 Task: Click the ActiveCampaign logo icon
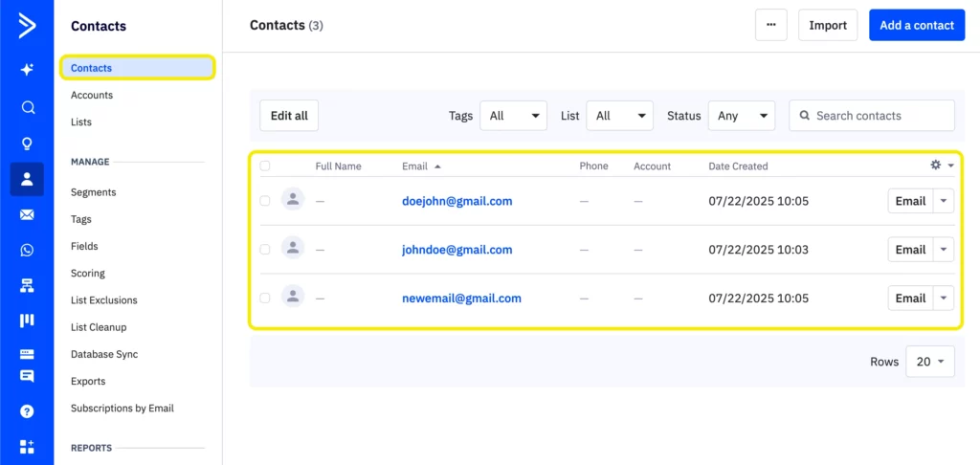tap(27, 26)
